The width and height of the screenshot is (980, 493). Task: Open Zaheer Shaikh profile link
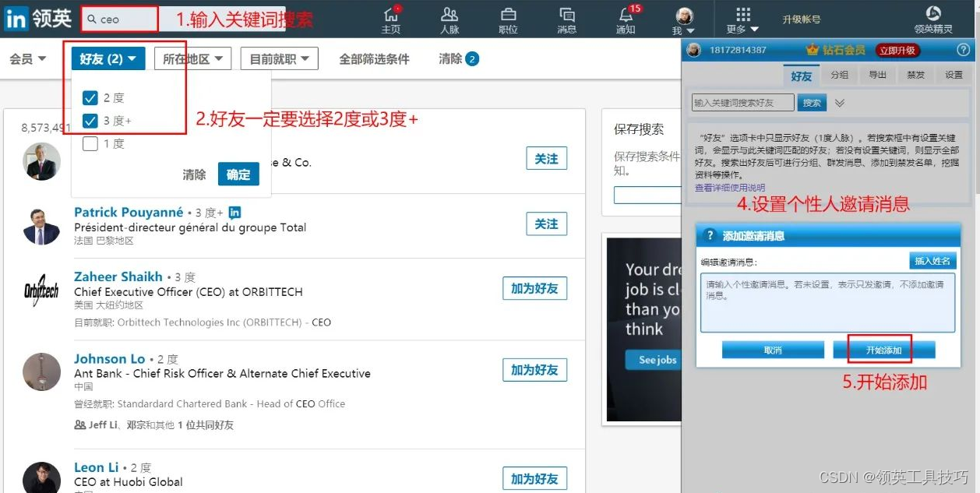coord(118,276)
